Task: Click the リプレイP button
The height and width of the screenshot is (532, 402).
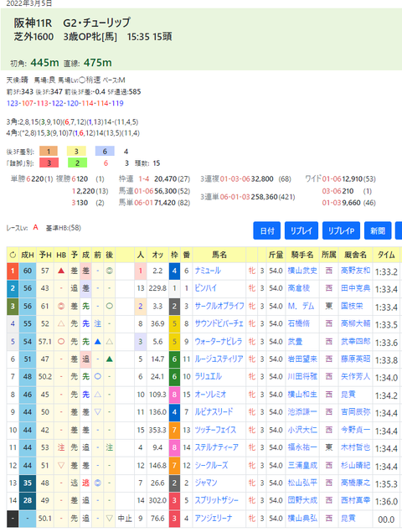Action: (341, 230)
